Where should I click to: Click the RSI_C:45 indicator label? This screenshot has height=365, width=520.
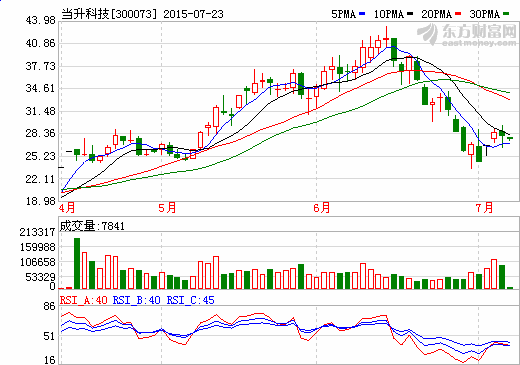click(191, 300)
